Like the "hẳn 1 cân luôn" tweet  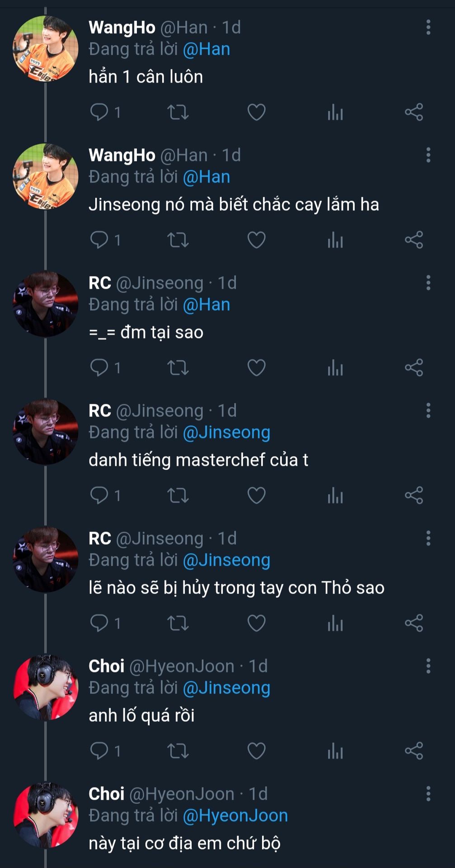256,112
